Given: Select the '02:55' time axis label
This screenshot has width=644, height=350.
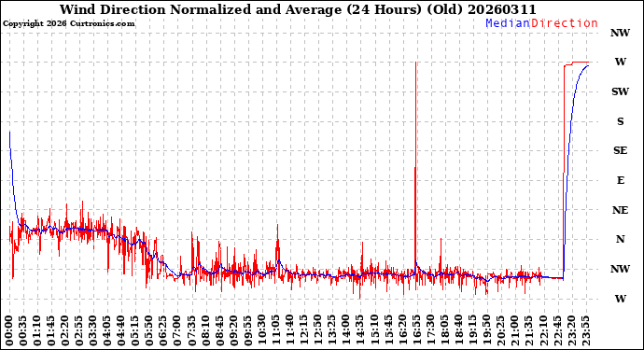Looking at the screenshot, I should pyautogui.click(x=79, y=330).
